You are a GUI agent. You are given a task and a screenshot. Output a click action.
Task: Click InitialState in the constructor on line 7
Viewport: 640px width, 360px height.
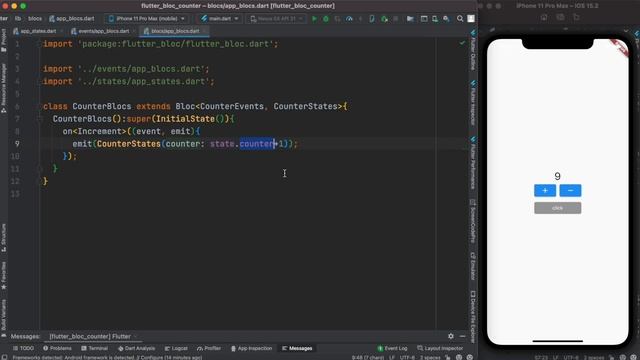[185, 119]
